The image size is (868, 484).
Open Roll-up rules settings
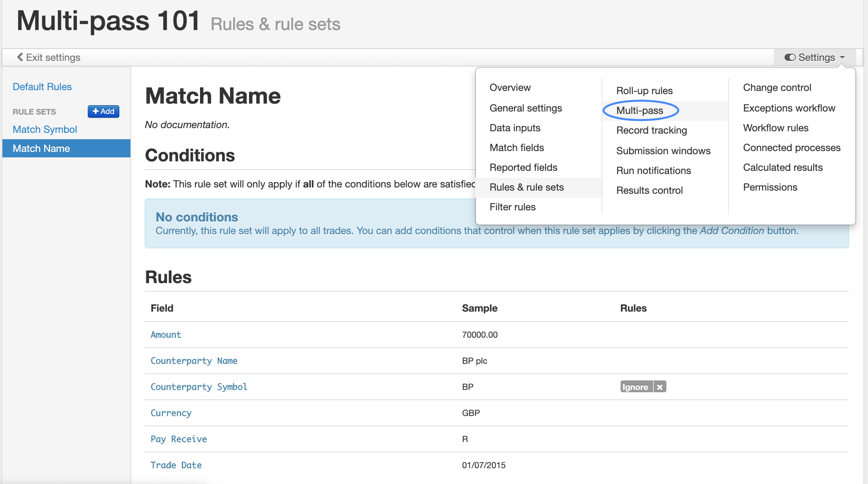pos(644,91)
